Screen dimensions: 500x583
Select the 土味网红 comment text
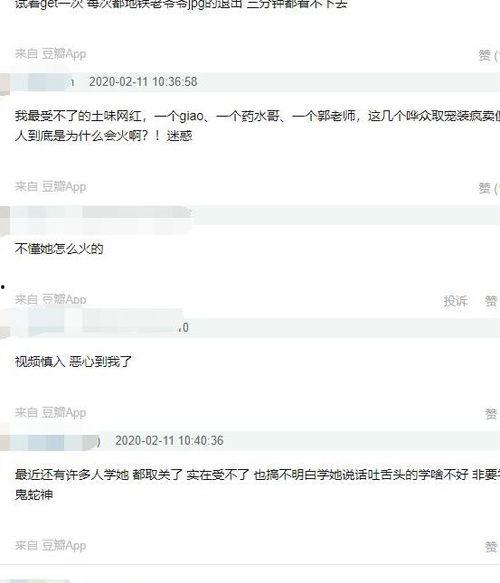click(257, 126)
